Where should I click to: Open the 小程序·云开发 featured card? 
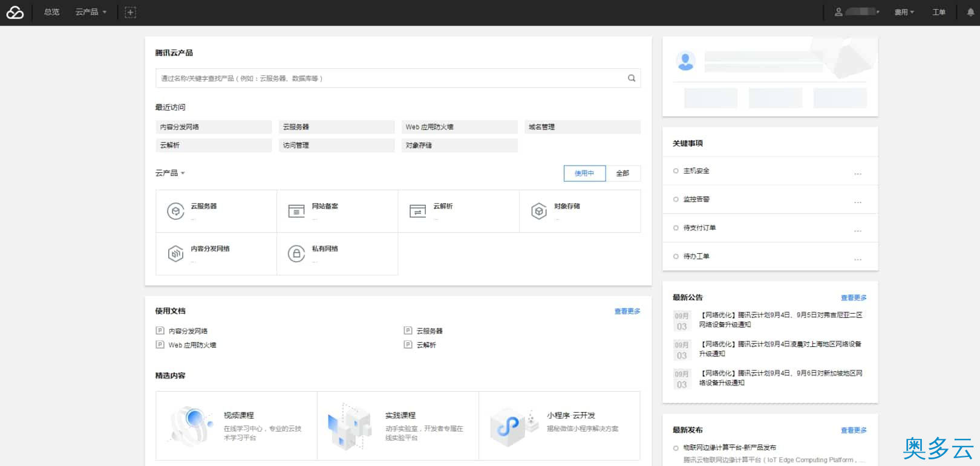click(560, 426)
